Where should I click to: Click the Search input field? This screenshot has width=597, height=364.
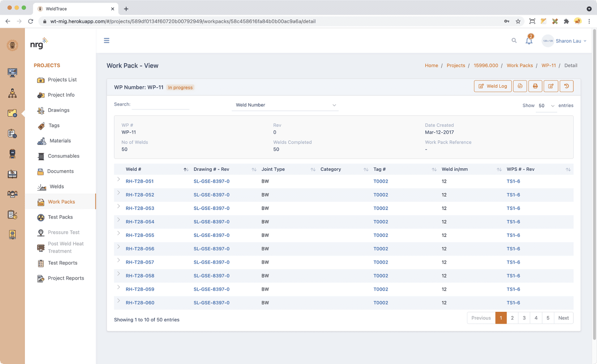click(x=160, y=105)
